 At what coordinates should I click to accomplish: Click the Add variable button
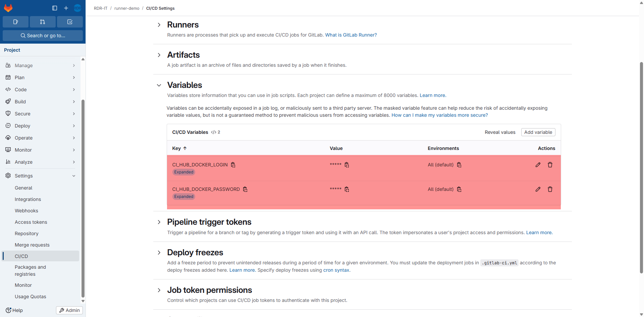tap(538, 132)
